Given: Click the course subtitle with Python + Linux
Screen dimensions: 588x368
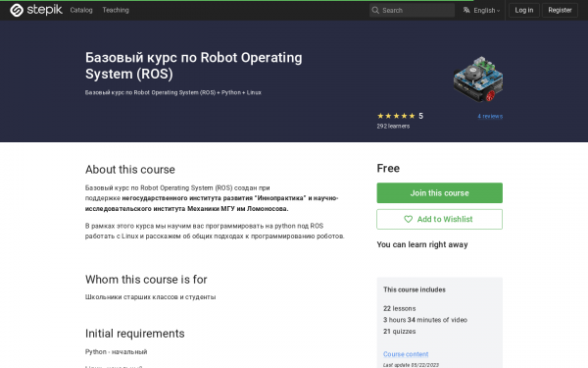Looking at the screenshot, I should [173, 92].
